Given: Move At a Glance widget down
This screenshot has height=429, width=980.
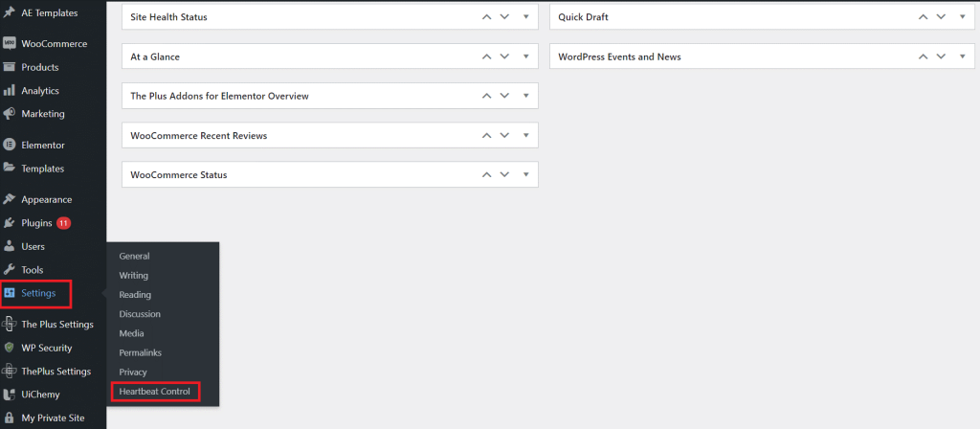Looking at the screenshot, I should click(x=504, y=56).
